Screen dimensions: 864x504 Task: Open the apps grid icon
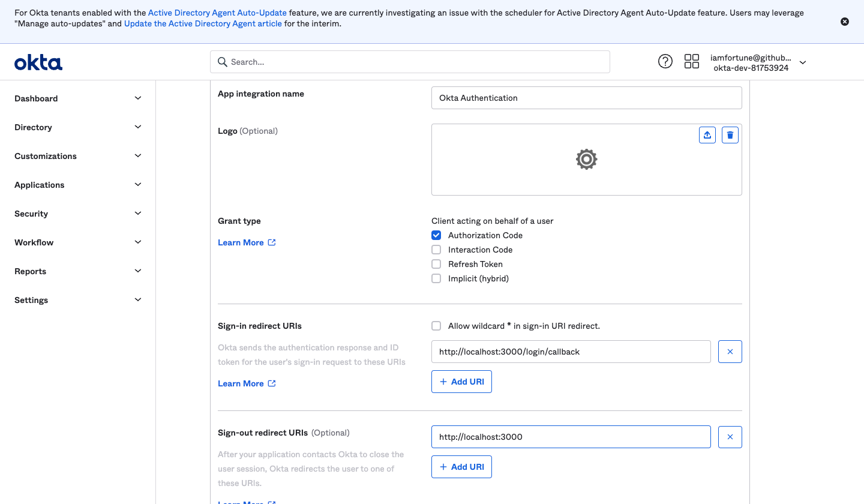692,61
